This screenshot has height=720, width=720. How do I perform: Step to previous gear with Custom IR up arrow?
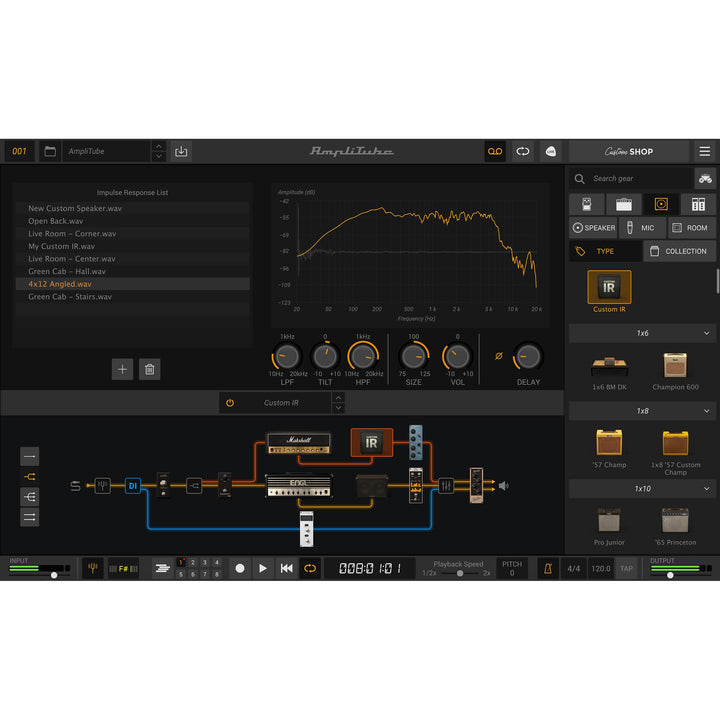tap(338, 398)
